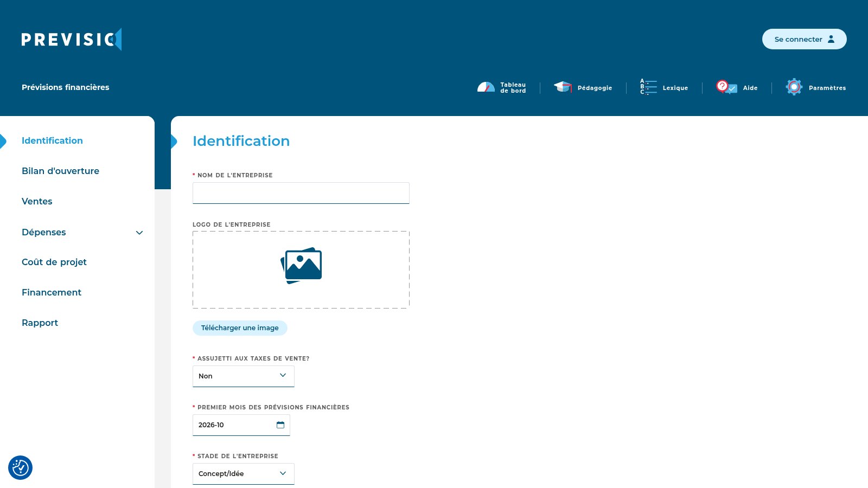Click the Dépenses sidebar label
The height and width of the screenshot is (488, 868).
click(x=44, y=232)
